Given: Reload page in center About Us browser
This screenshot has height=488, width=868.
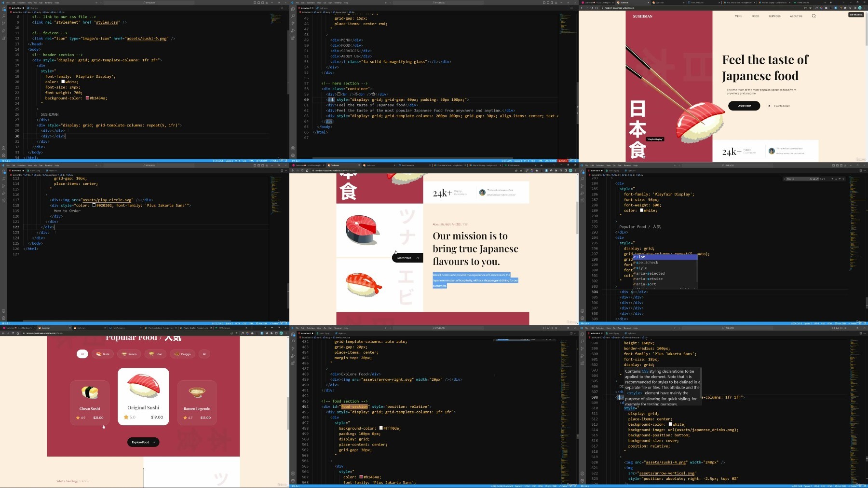Looking at the screenshot, I should point(303,170).
